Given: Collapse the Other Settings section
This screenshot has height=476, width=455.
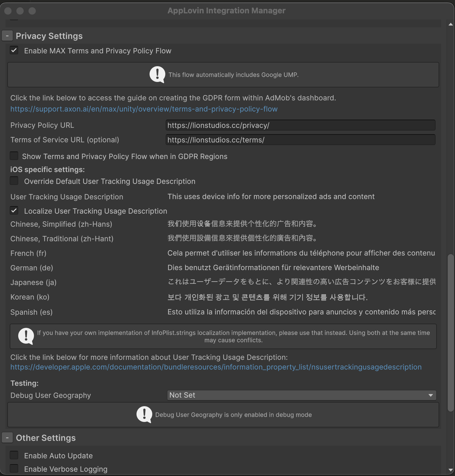Looking at the screenshot, I should pos(7,438).
